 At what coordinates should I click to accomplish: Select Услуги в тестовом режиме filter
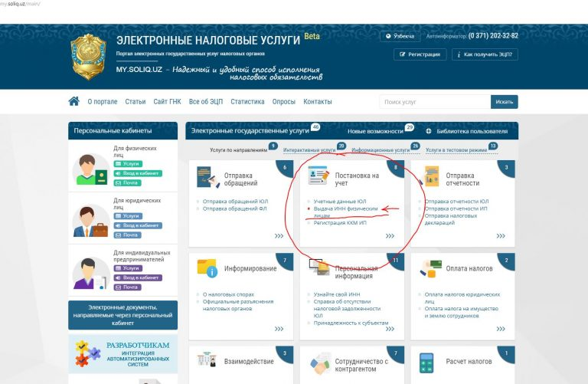pyautogui.click(x=456, y=149)
